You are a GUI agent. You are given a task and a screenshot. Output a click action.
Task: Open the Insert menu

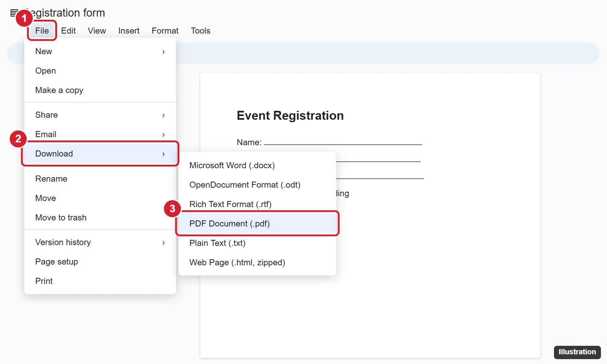pyautogui.click(x=129, y=31)
